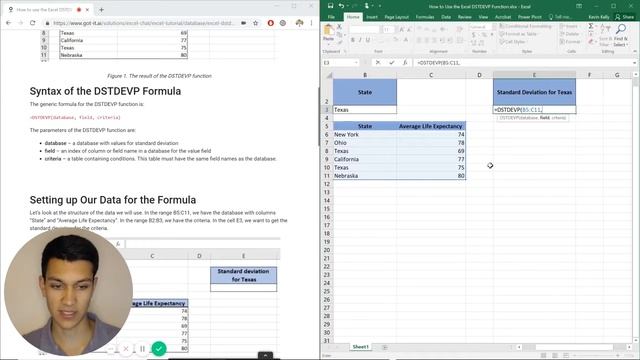Open Insert Function fx dialog
The width and height of the screenshot is (640, 360).
(405, 62)
